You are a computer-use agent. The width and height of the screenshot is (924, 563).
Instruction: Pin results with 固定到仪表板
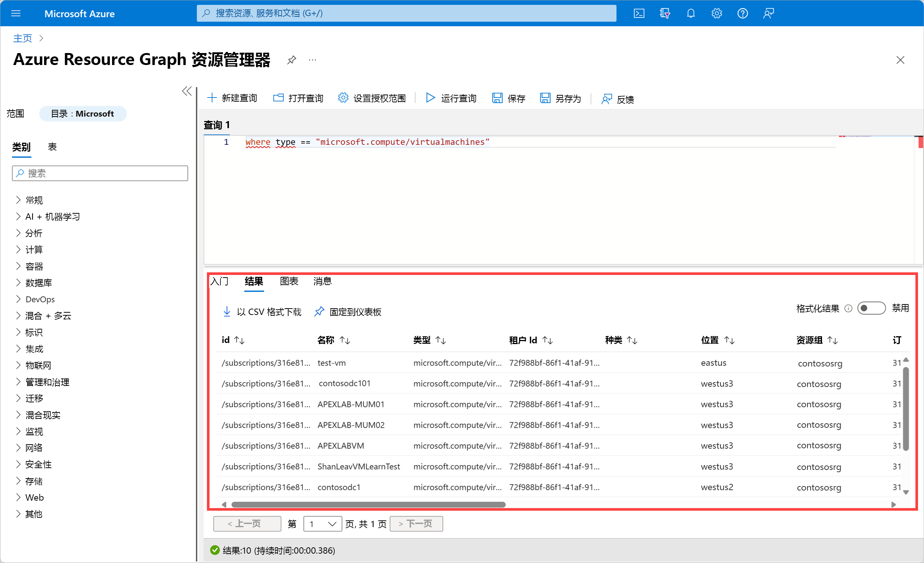tap(348, 312)
